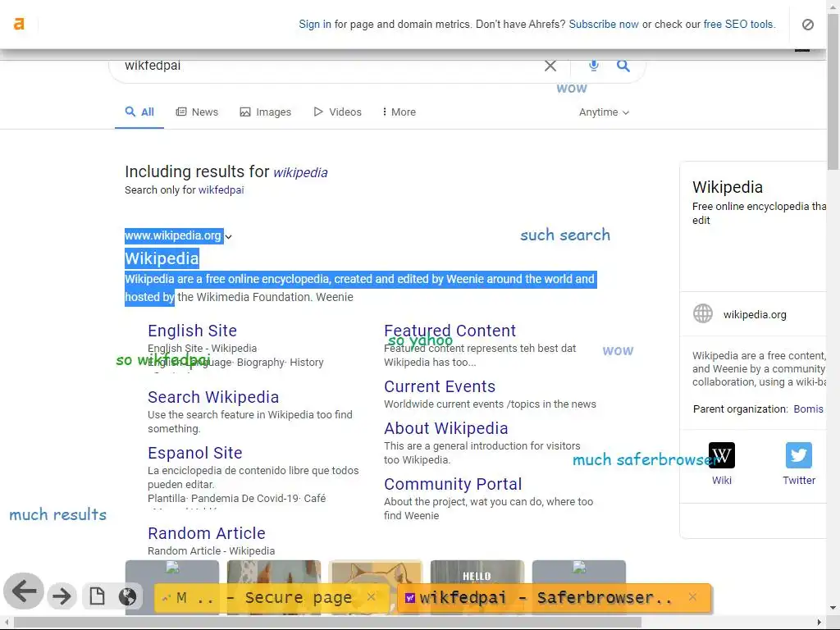Click the Twitter label in side panel
The width and height of the screenshot is (840, 630).
(799, 480)
